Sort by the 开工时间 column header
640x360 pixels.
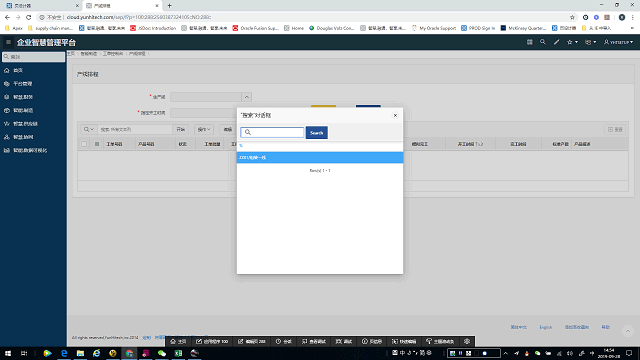[x=470, y=144]
